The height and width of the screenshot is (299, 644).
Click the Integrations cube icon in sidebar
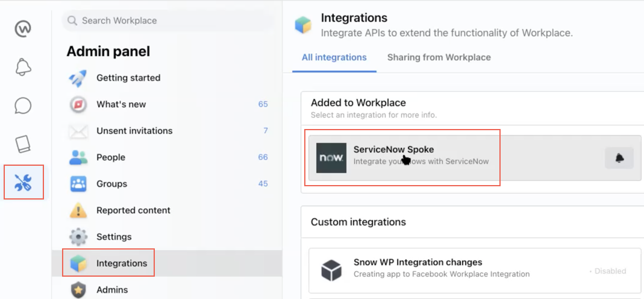tap(78, 263)
